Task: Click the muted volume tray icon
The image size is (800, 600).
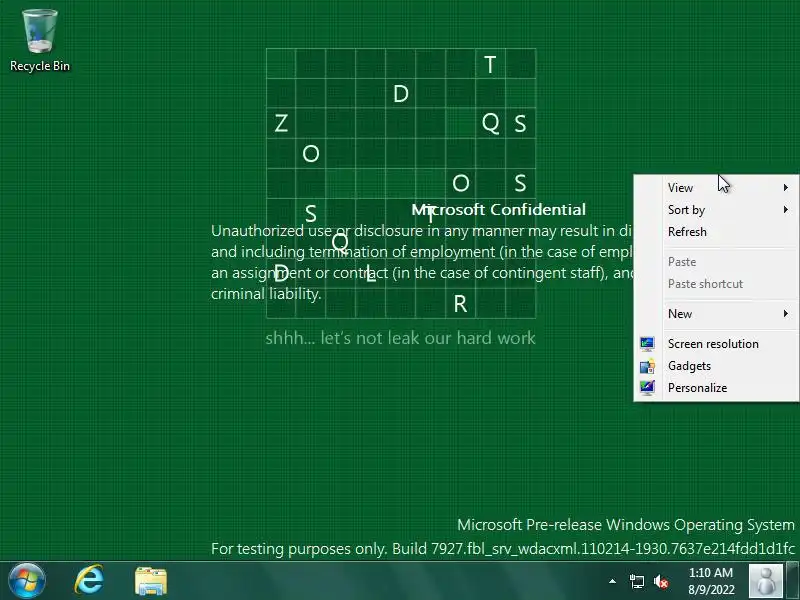Action: pos(661,581)
